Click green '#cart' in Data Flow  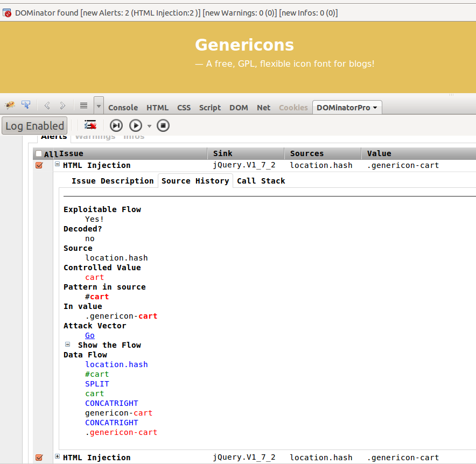[x=97, y=374]
